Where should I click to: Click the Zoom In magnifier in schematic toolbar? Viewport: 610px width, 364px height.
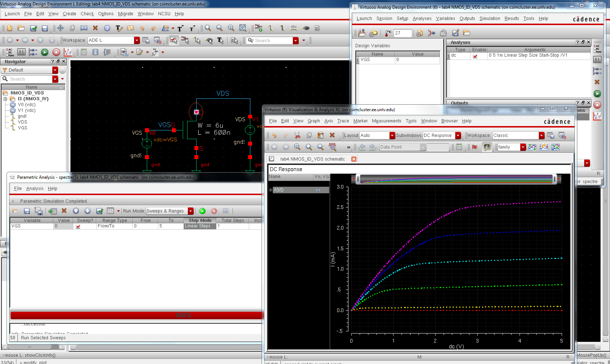coord(208,28)
